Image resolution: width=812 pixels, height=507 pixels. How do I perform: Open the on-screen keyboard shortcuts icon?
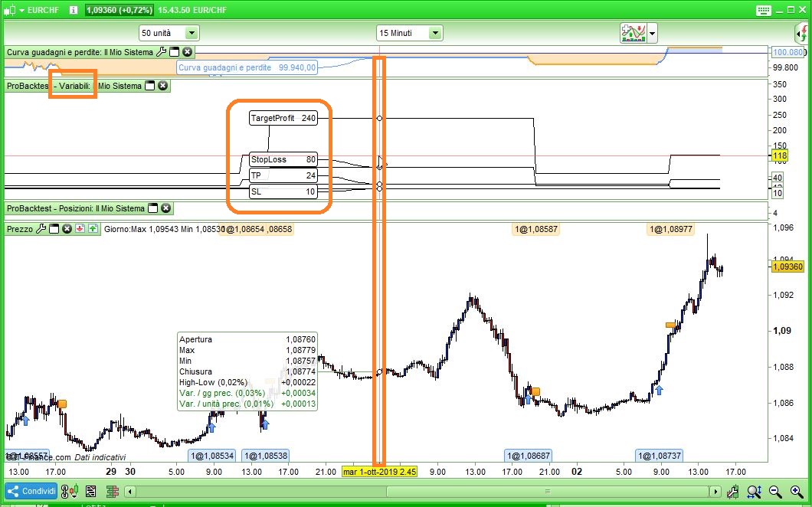point(764,11)
